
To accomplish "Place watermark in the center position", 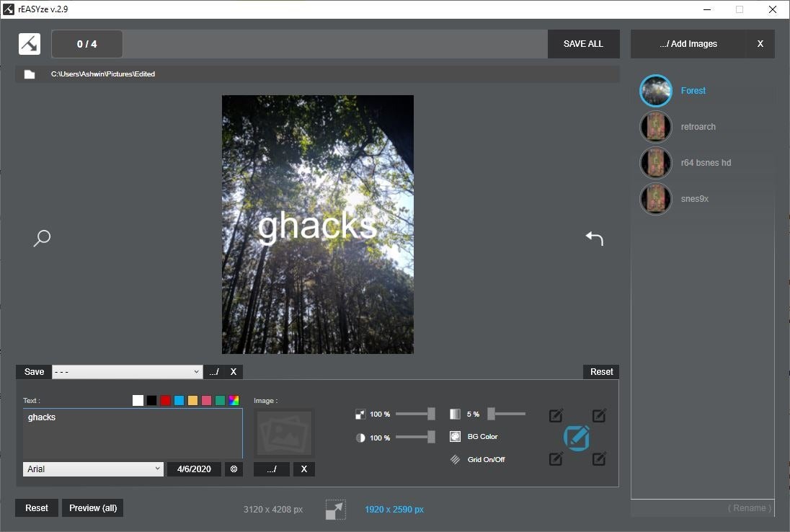I will click(x=577, y=438).
